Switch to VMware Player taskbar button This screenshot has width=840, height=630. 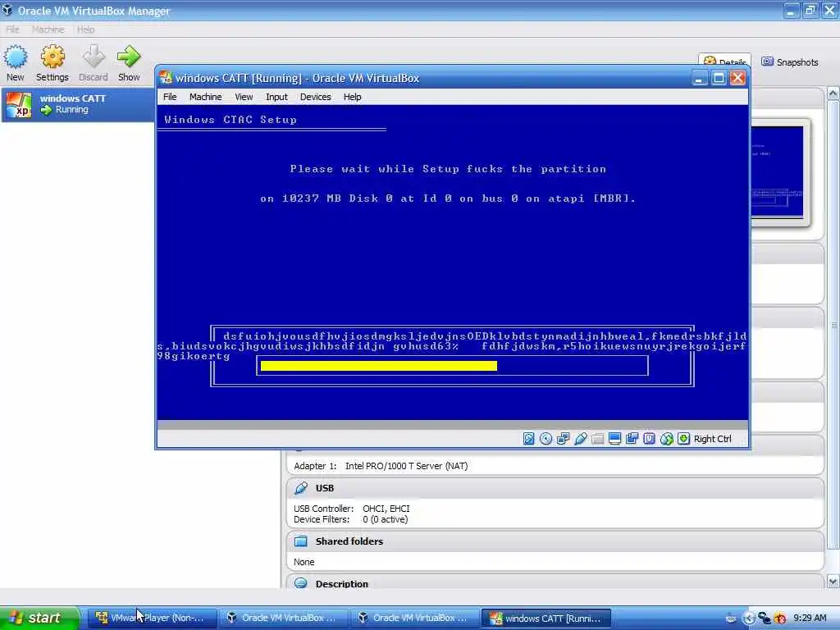pyautogui.click(x=152, y=619)
